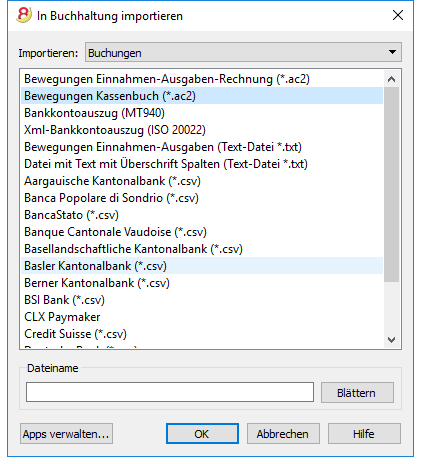Pick Credit Suisse (*.csv) format
This screenshot has width=421, height=464.
(x=202, y=334)
